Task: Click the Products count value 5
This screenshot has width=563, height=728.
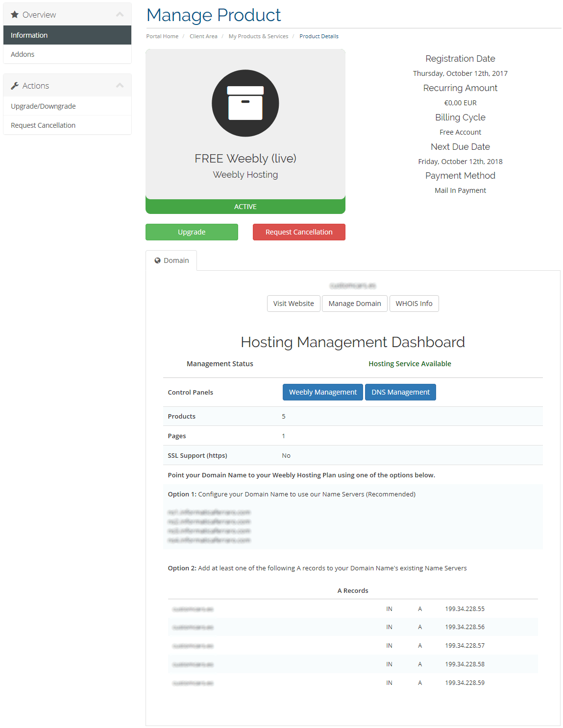Action: tap(284, 417)
